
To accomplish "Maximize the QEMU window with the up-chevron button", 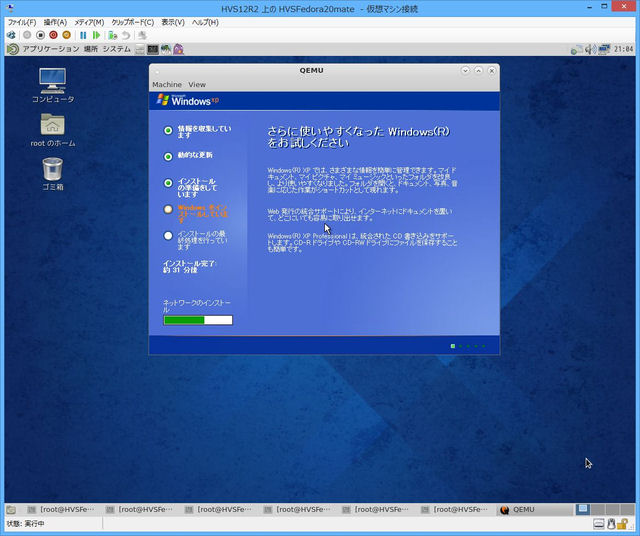I will tap(478, 71).
